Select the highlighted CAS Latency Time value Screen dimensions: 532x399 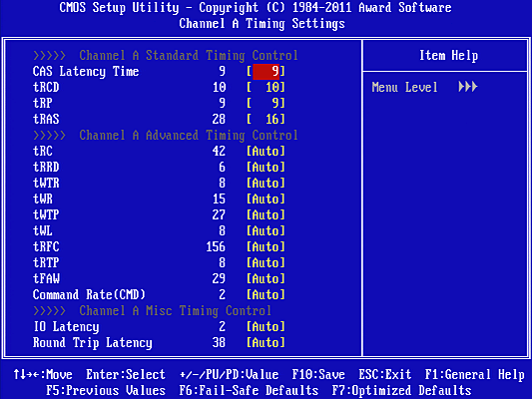pyautogui.click(x=266, y=72)
